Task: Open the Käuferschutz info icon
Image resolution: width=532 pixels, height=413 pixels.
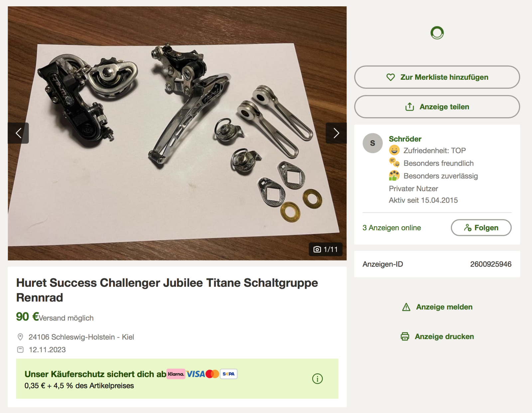Action: pyautogui.click(x=317, y=378)
